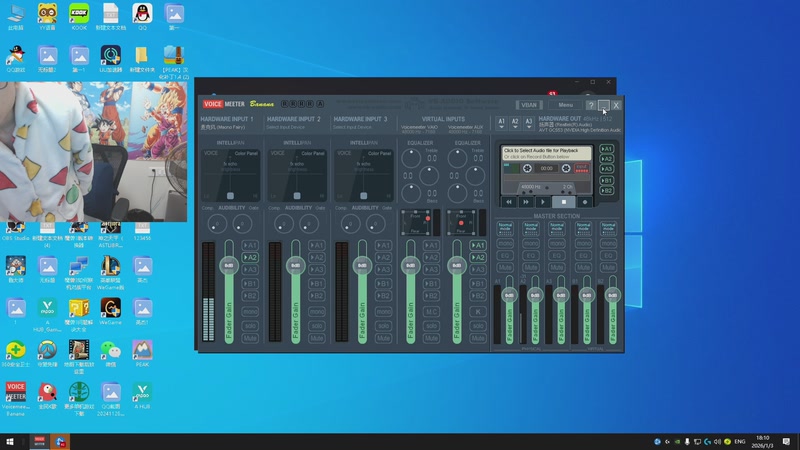The height and width of the screenshot is (450, 800).
Task: Open the 123456 text file icon
Action: [x=142, y=231]
